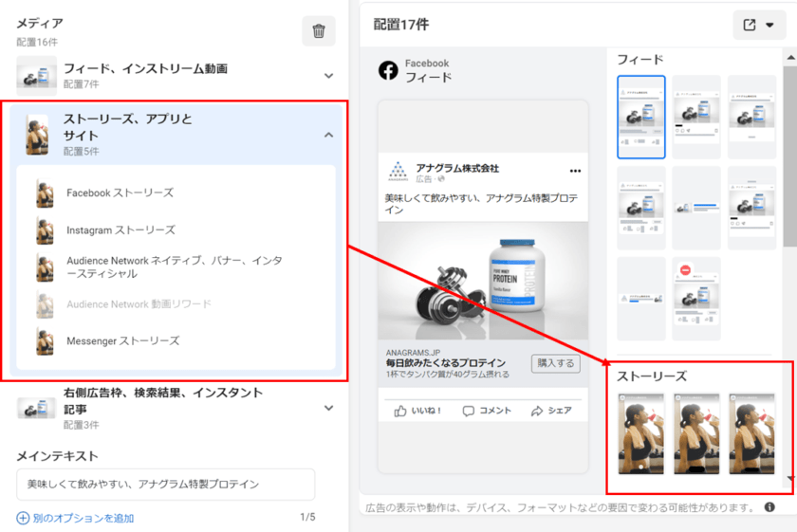Viewport: 797px width, 532px height.
Task: Click protein product image in ad preview
Action: point(483,281)
